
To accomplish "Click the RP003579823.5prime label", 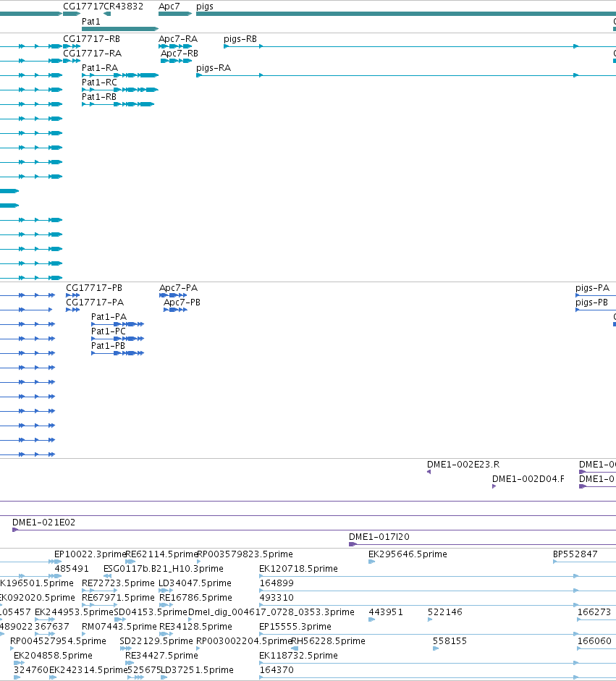I will (x=245, y=554).
